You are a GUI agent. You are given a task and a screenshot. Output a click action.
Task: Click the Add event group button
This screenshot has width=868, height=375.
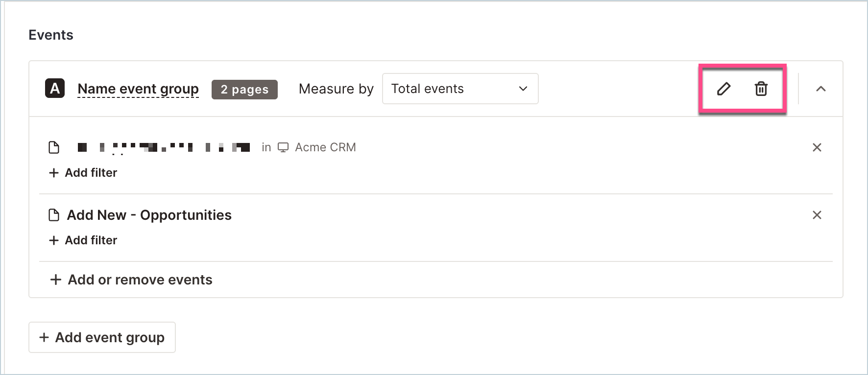tap(102, 337)
